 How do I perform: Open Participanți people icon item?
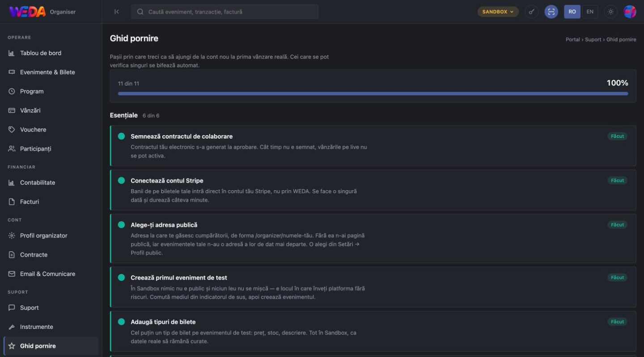[x=12, y=149]
